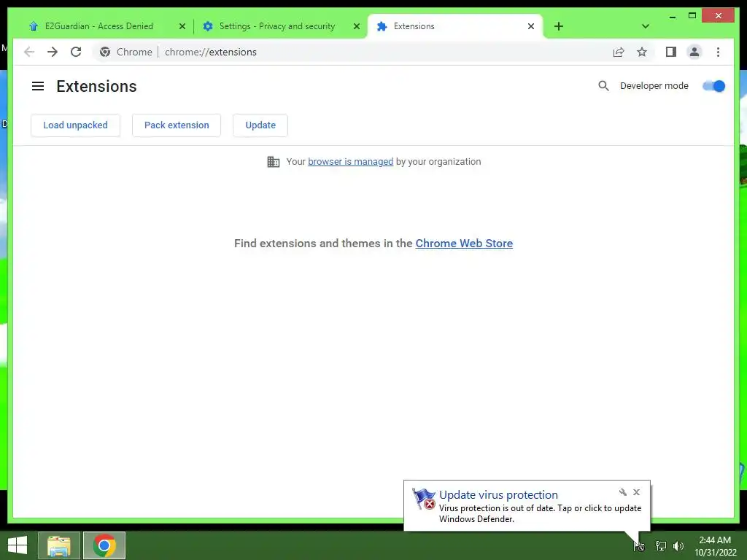Image resolution: width=747 pixels, height=560 pixels.
Task: Share this page using the share icon
Action: [x=619, y=52]
